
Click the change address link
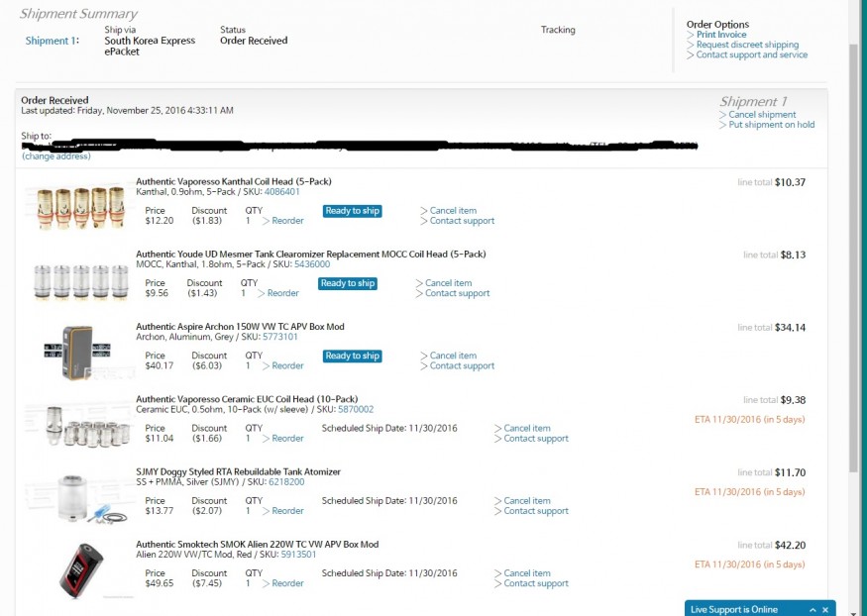click(56, 156)
